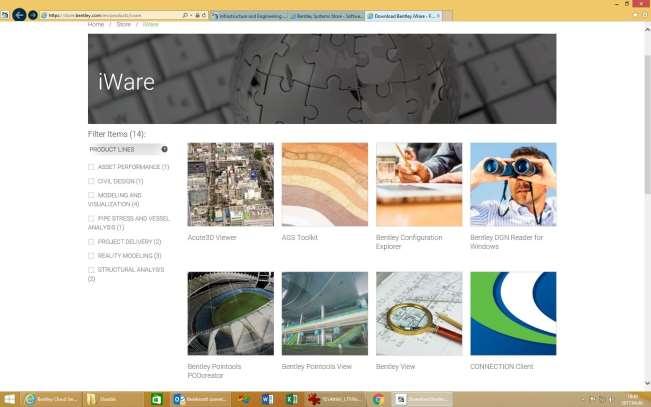Open Bentley View magnifying glass thumbnail
This screenshot has height=407, width=651.
[419, 314]
